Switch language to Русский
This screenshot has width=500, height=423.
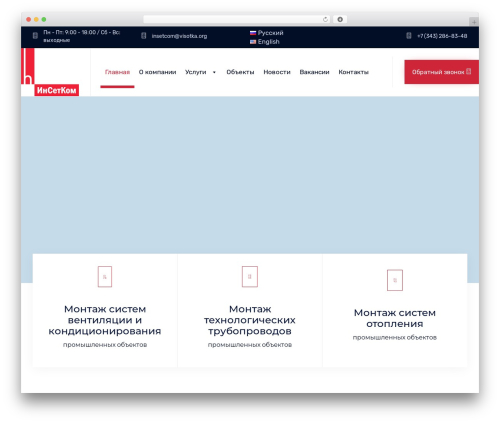click(x=270, y=33)
